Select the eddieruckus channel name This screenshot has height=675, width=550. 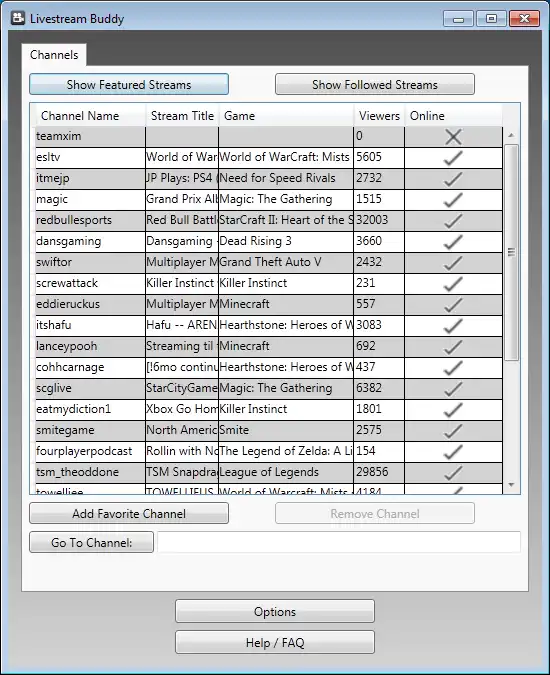(x=68, y=304)
